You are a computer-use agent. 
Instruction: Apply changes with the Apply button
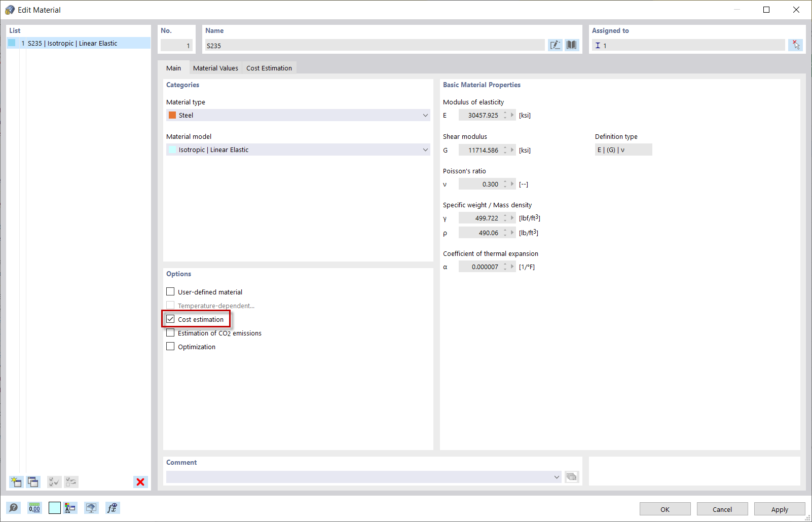click(x=779, y=509)
